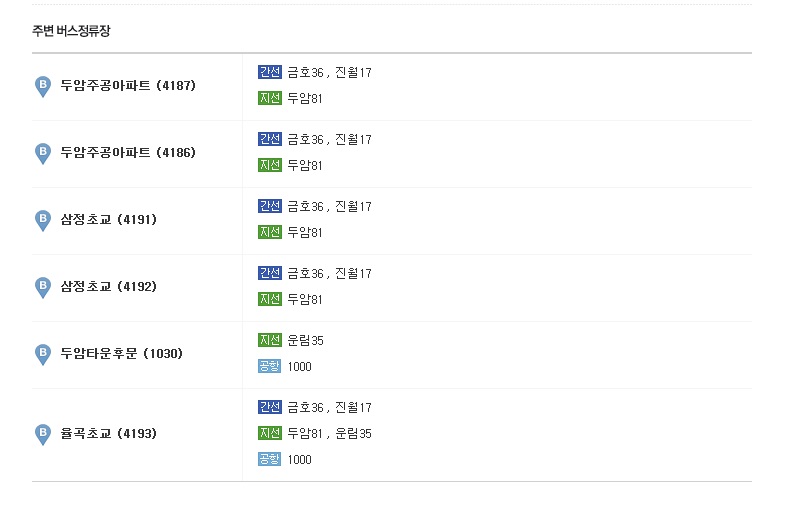785x511 pixels.
Task: Open stop name 두암주공아파트 (4187)
Action: point(128,86)
